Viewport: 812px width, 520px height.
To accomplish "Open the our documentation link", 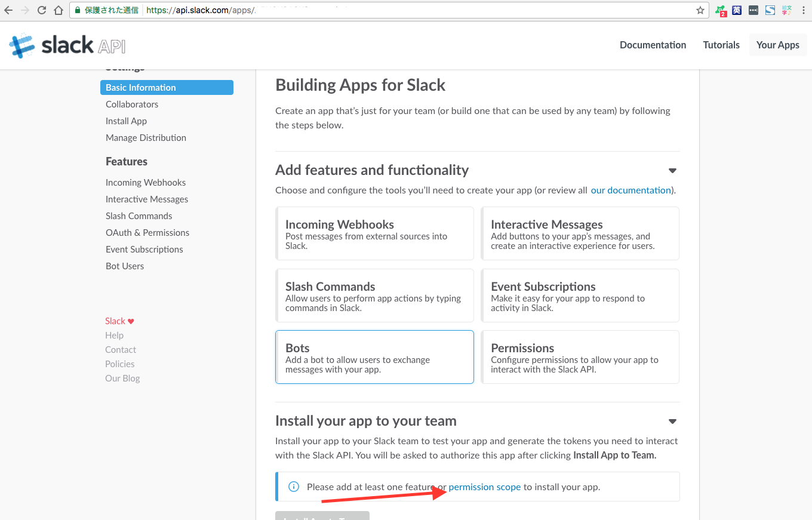I will [x=630, y=190].
